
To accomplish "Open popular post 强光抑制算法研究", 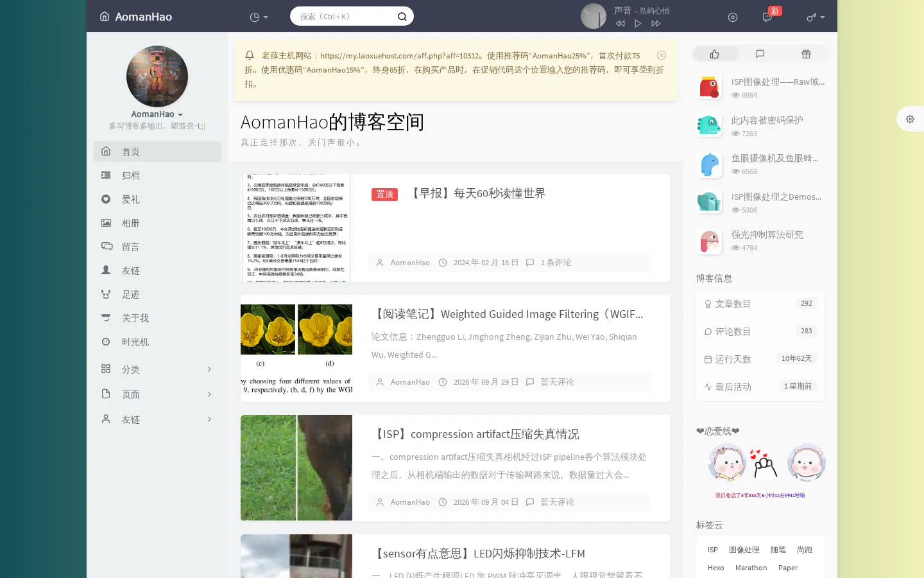I will coord(767,234).
